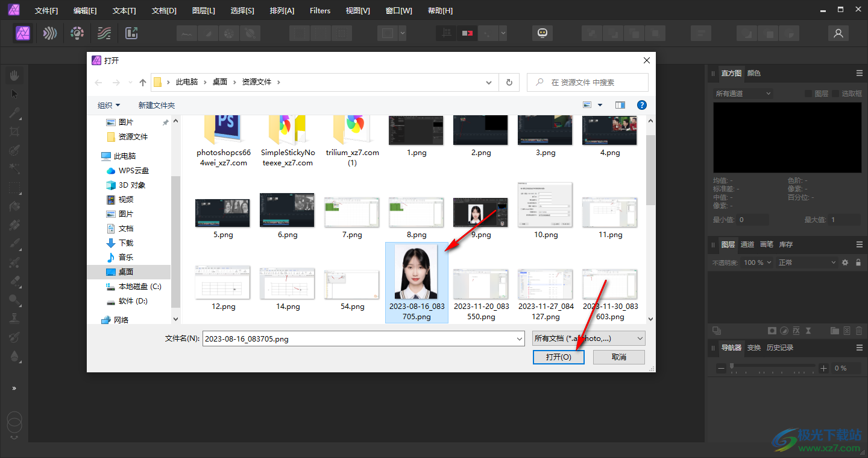Switch to the Liquify persona icon
Viewport: 868px width, 458px height.
coord(49,33)
